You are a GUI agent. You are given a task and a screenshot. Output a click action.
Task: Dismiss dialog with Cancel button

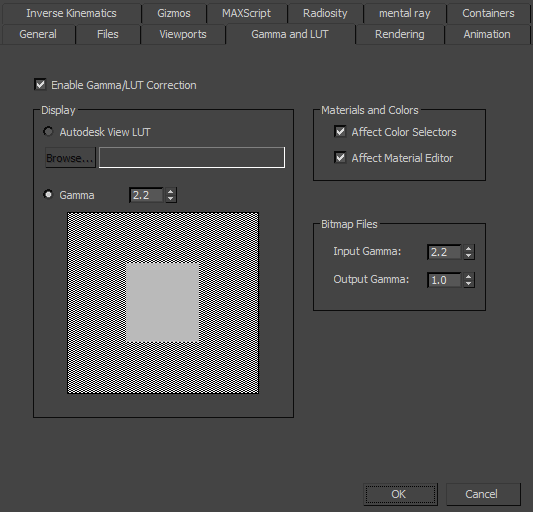pyautogui.click(x=483, y=494)
